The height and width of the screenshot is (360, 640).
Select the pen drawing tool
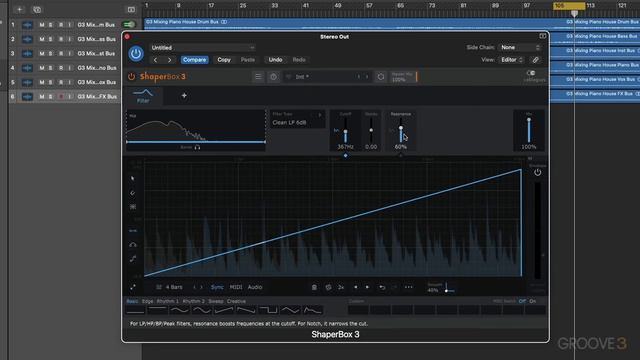(133, 193)
